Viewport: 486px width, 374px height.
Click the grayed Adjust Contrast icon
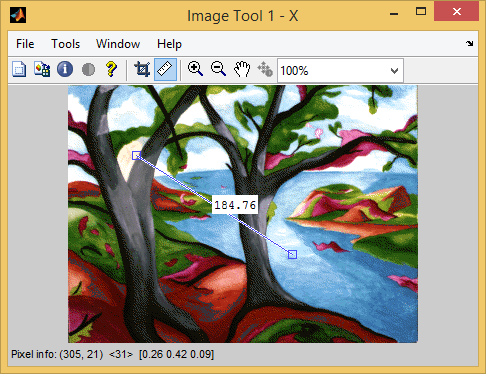[88, 69]
